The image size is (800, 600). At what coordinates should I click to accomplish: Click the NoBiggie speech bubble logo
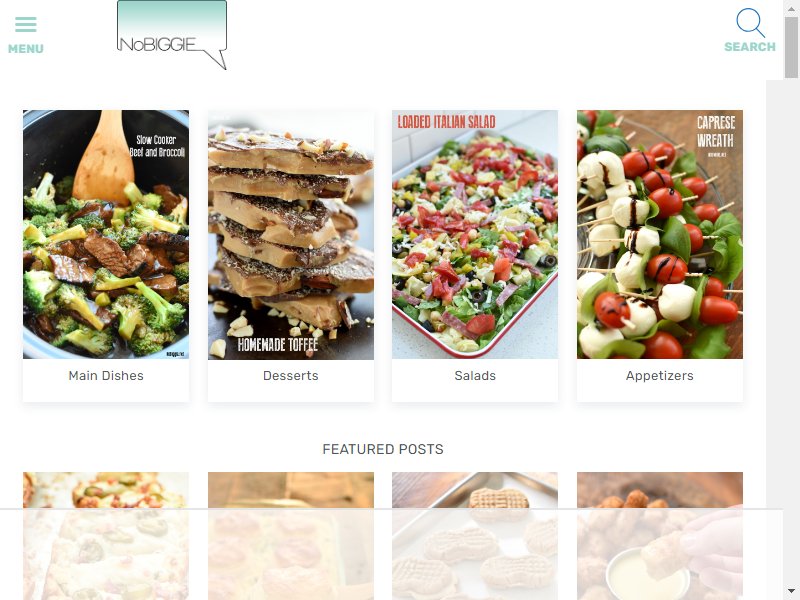tap(172, 35)
